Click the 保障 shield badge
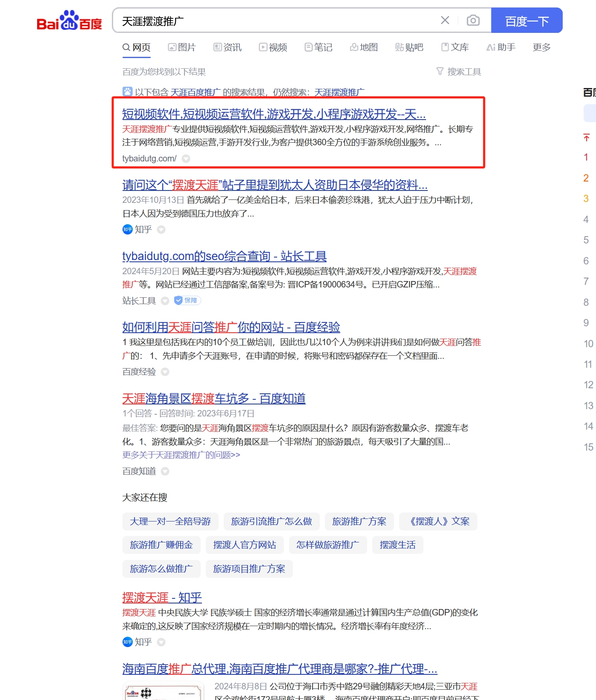 187,300
